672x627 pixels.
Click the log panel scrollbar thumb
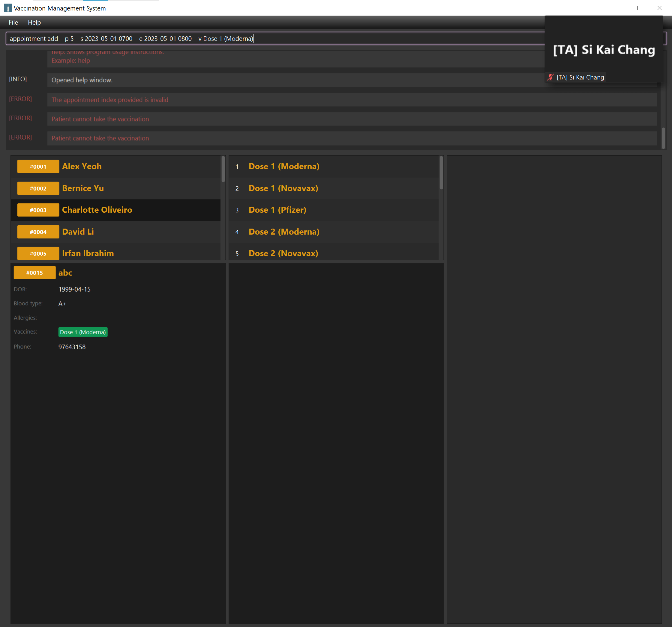coord(663,138)
